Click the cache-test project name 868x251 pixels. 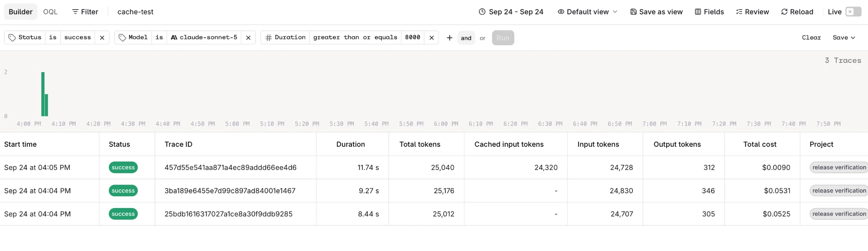click(x=135, y=12)
